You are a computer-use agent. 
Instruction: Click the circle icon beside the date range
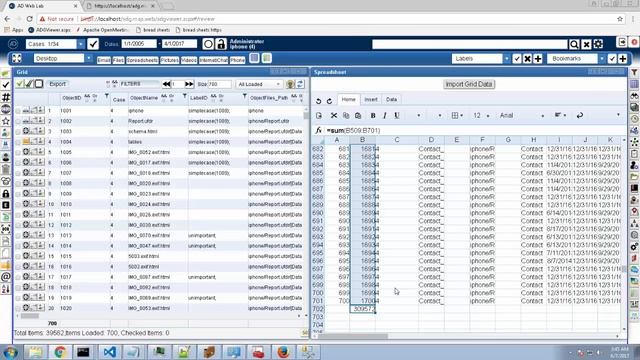(x=208, y=44)
